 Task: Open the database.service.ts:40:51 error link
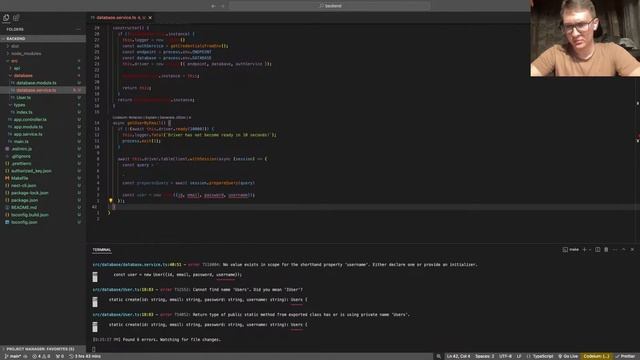click(137, 264)
